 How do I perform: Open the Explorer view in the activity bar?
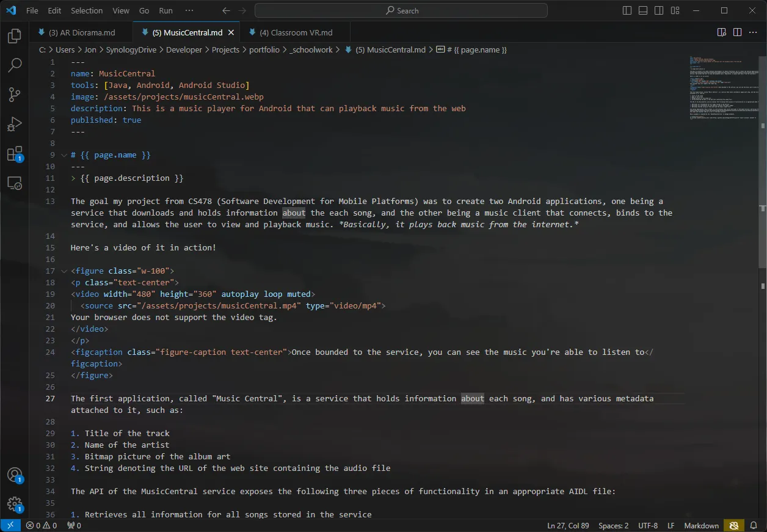[15, 36]
